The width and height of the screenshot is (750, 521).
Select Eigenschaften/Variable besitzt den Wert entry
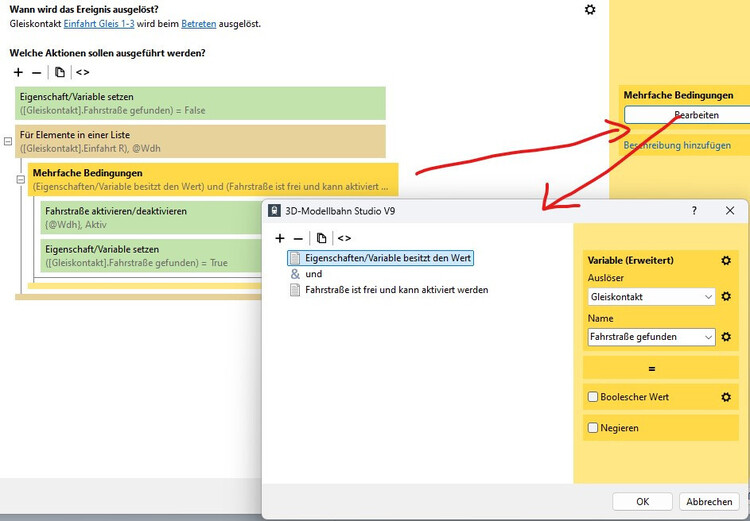click(388, 258)
